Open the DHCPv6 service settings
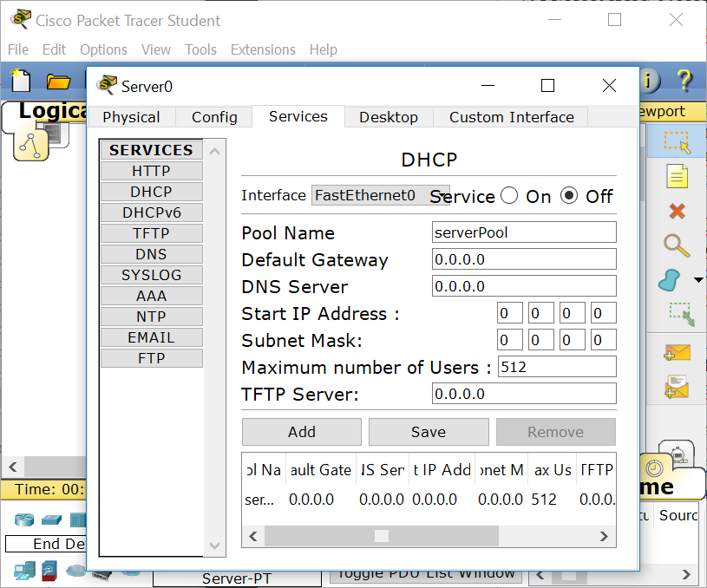 point(152,212)
